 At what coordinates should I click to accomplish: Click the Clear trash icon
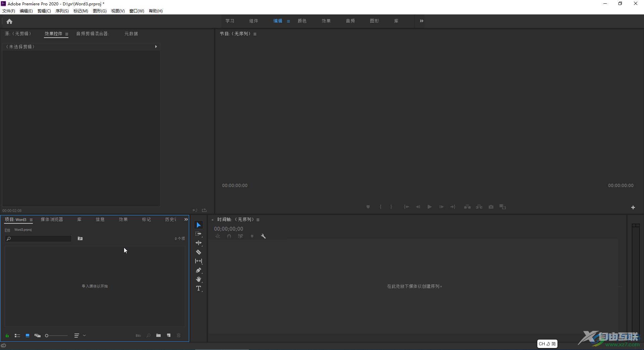tap(179, 336)
